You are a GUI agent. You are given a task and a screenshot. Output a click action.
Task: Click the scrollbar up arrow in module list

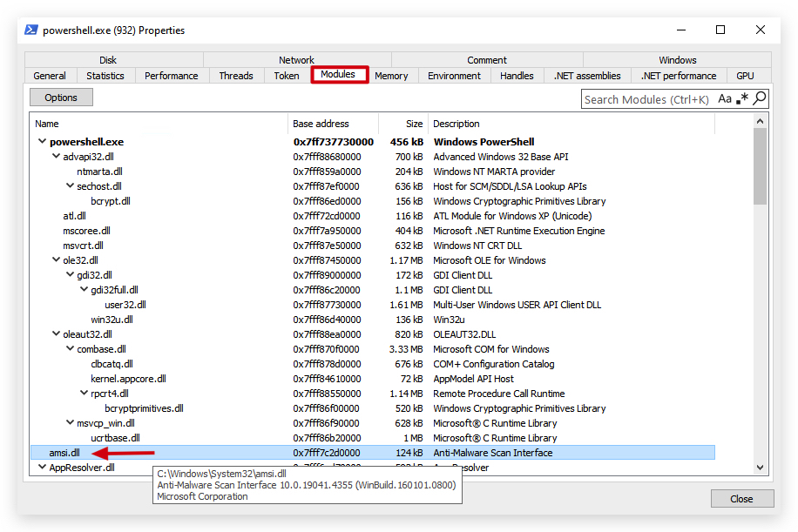click(x=760, y=121)
